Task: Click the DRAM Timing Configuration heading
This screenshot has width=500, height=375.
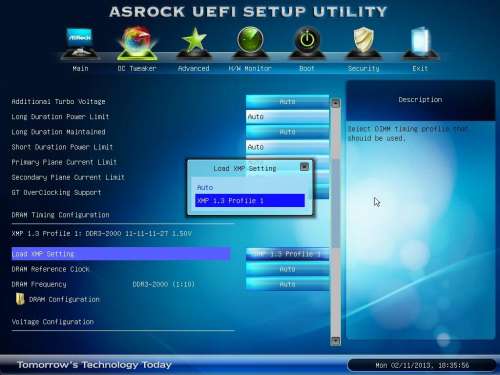Action: tap(60, 215)
